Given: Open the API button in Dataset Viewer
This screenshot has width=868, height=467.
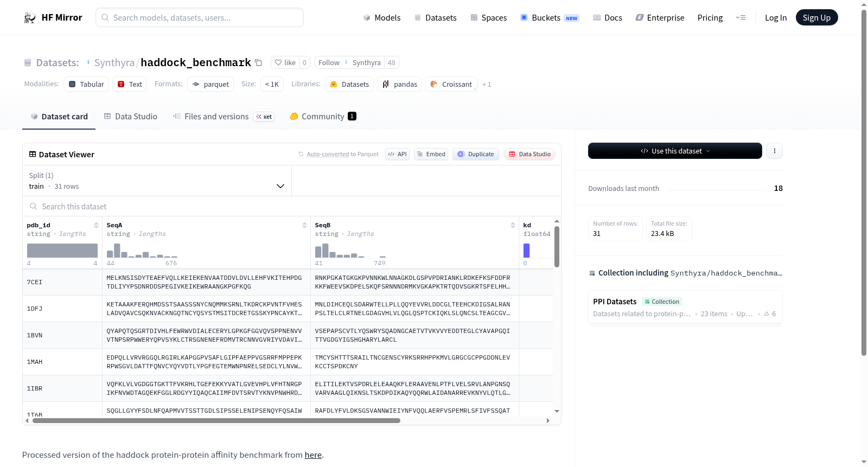Looking at the screenshot, I should point(397,155).
